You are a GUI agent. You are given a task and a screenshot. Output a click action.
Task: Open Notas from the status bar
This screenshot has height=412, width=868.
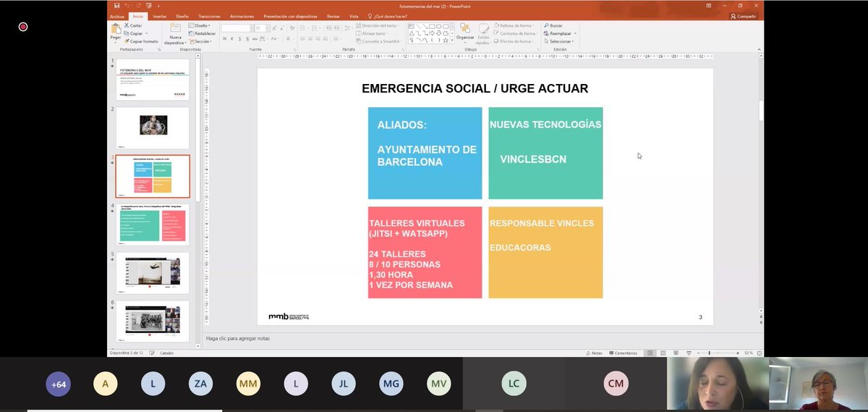(x=594, y=353)
